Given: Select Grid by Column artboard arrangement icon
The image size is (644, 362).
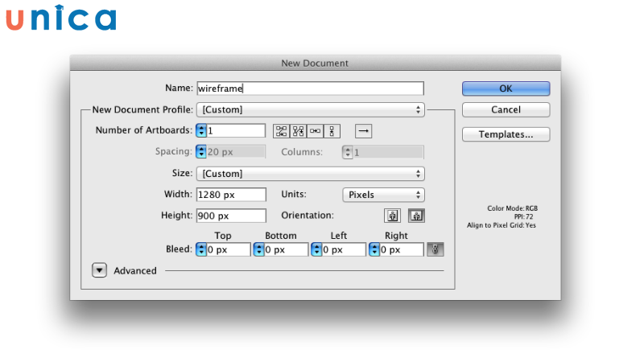Looking at the screenshot, I should (299, 130).
